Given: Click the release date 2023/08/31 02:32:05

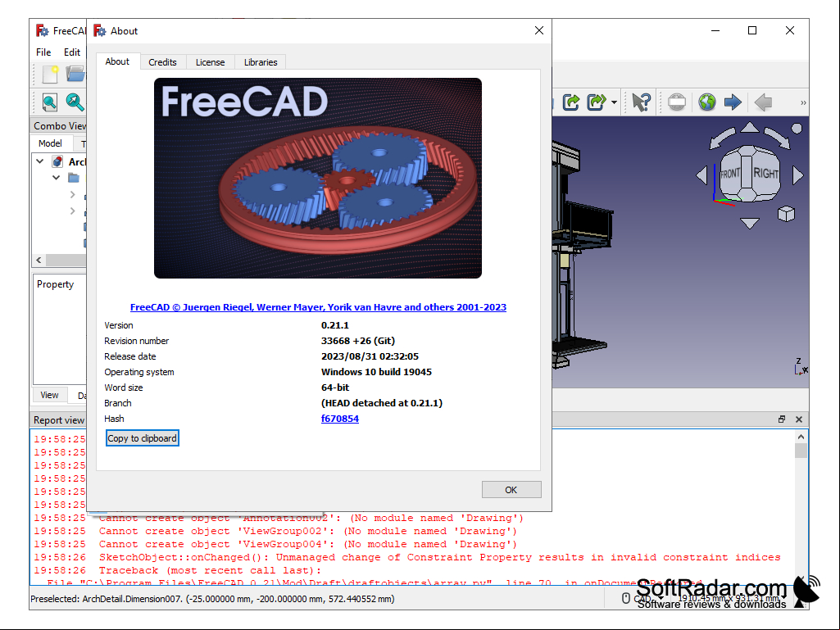Looking at the screenshot, I should tap(370, 356).
